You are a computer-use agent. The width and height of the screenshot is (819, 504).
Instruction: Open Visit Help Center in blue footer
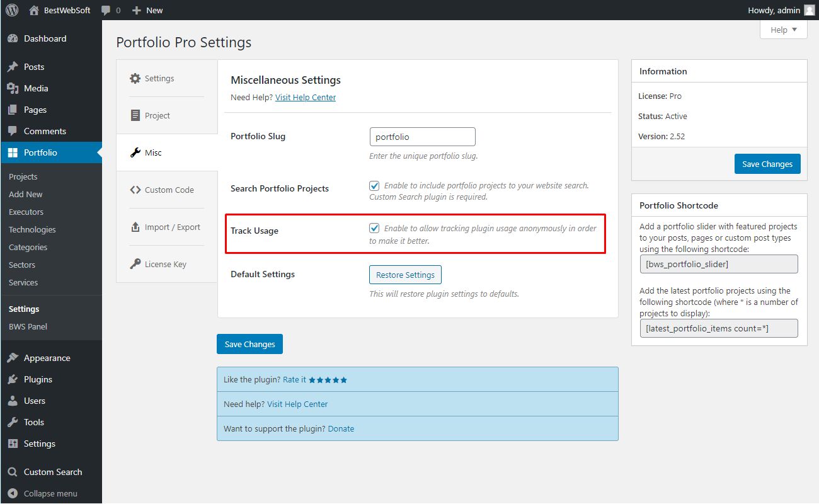click(297, 404)
